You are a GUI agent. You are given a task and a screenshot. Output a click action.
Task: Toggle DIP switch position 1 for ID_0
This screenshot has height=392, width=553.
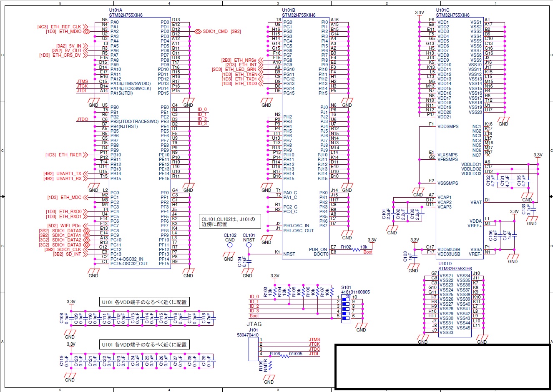point(346,299)
